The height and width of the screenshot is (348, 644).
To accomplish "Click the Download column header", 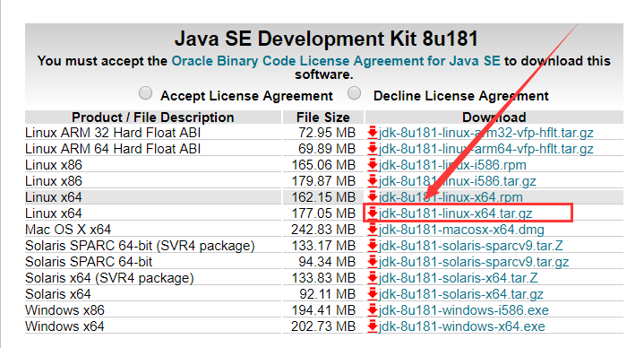I will pos(494,117).
